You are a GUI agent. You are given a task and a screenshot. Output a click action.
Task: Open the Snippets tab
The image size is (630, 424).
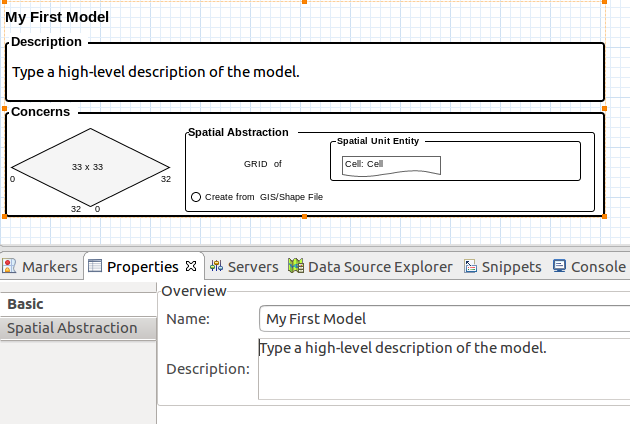[503, 266]
